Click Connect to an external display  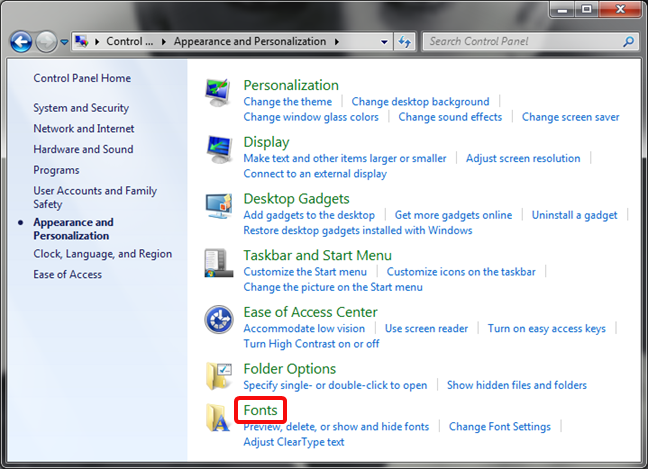(x=315, y=174)
